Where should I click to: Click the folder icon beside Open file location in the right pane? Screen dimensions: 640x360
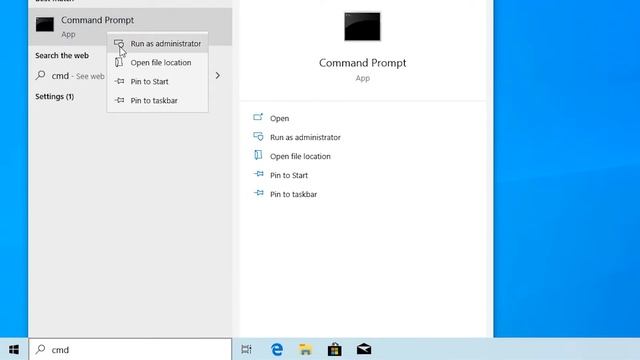(258, 155)
